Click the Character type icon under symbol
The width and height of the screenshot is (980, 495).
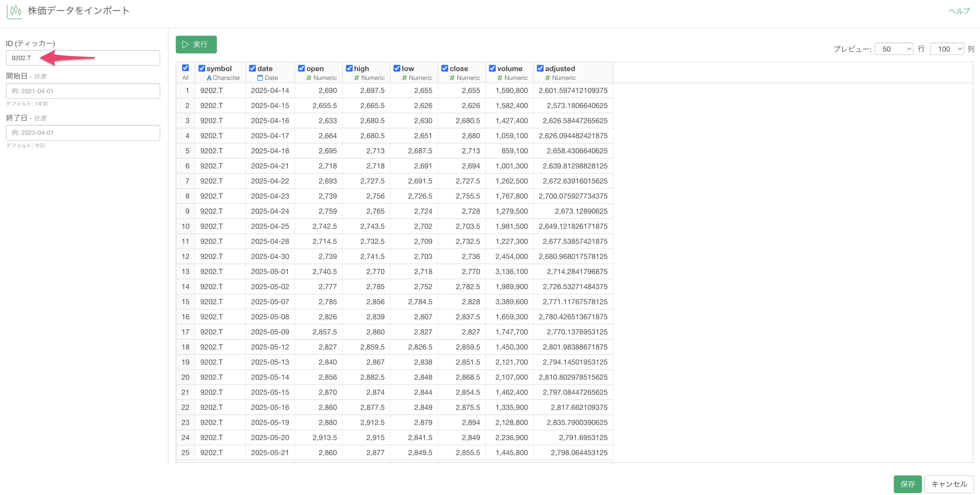point(209,78)
